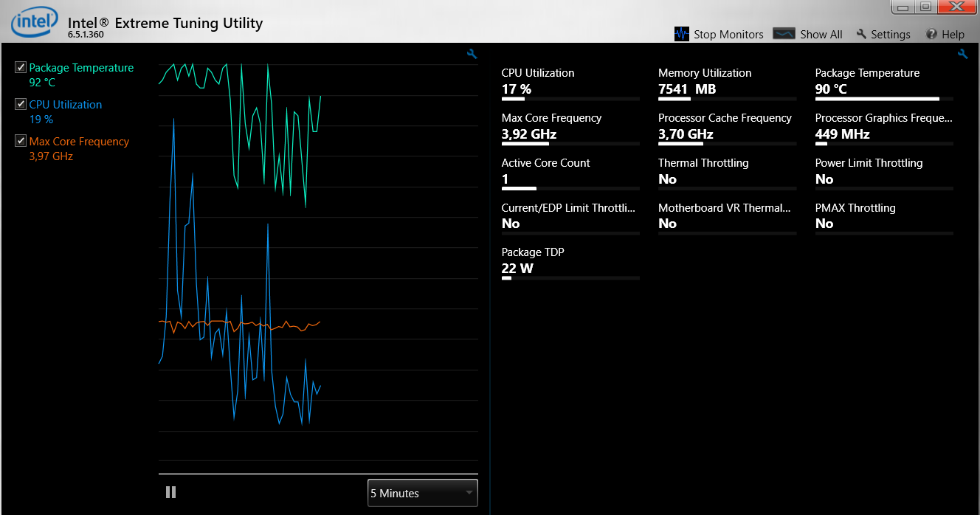Click the PMAX Throttling monitor label
Viewport: 980px width, 515px height.
855,208
